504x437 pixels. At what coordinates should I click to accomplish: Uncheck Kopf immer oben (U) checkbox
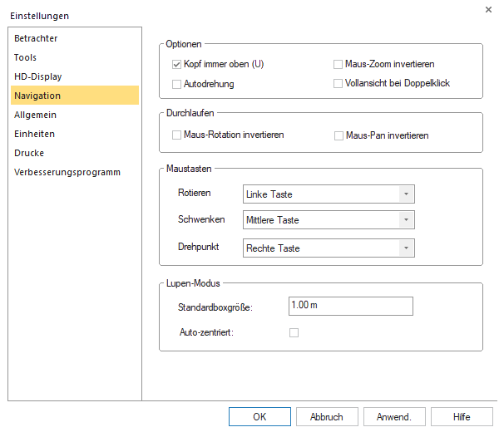coord(177,64)
